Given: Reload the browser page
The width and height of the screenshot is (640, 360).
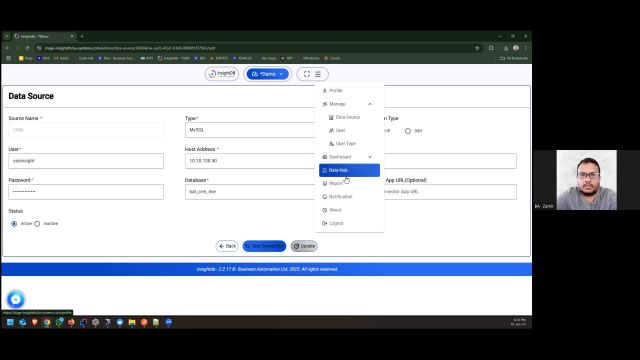Looking at the screenshot, I should click(x=27, y=48).
